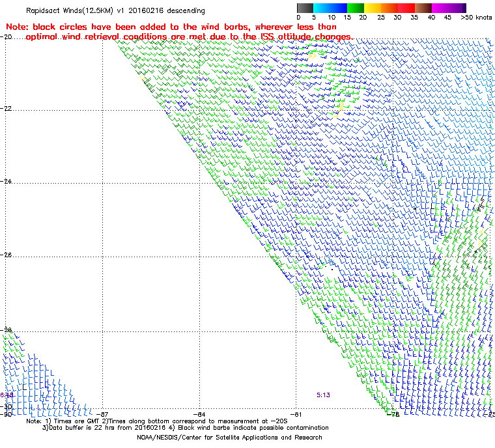Click the green 15-20 knots legend segment
This screenshot has width=495, height=448.
[356, 8]
